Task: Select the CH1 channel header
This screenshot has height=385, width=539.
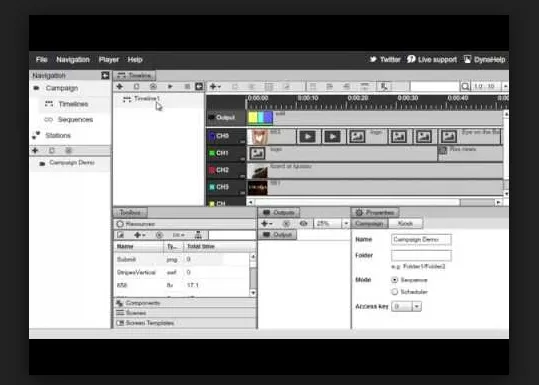Action: point(226,153)
